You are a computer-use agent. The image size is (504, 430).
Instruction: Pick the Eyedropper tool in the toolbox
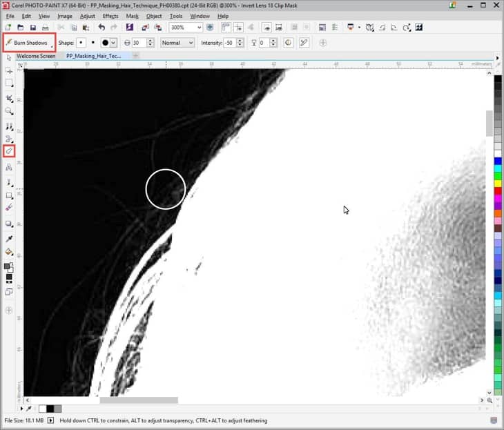[x=9, y=239]
